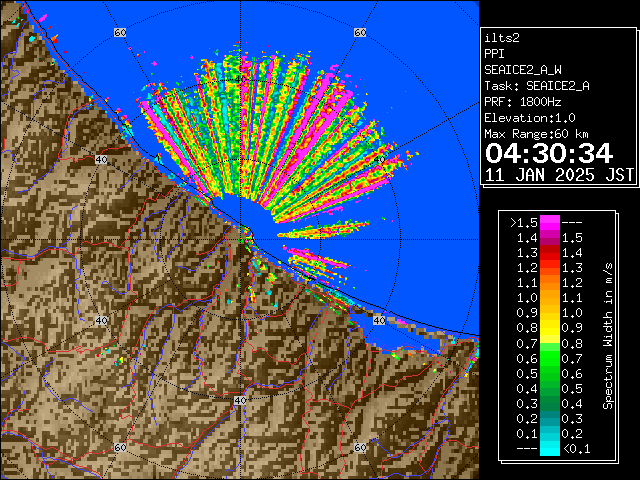
Task: Click the magenta >1.5 legend swatch
Action: point(550,223)
